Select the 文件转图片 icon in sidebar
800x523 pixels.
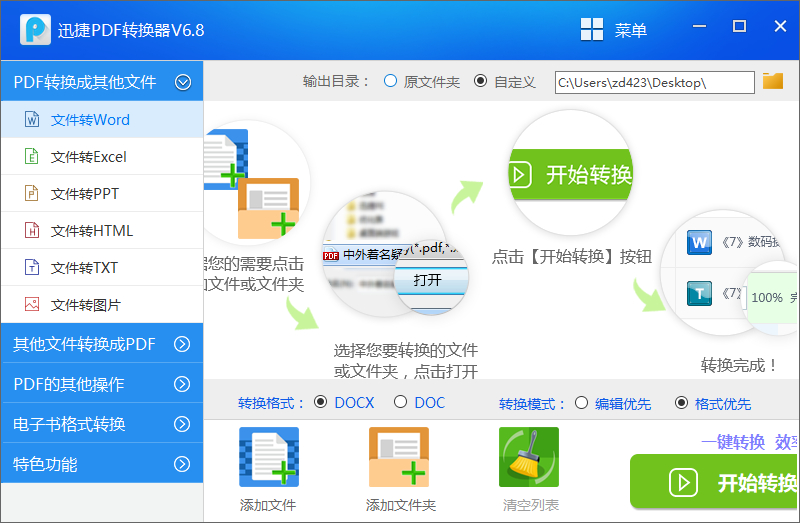point(32,305)
